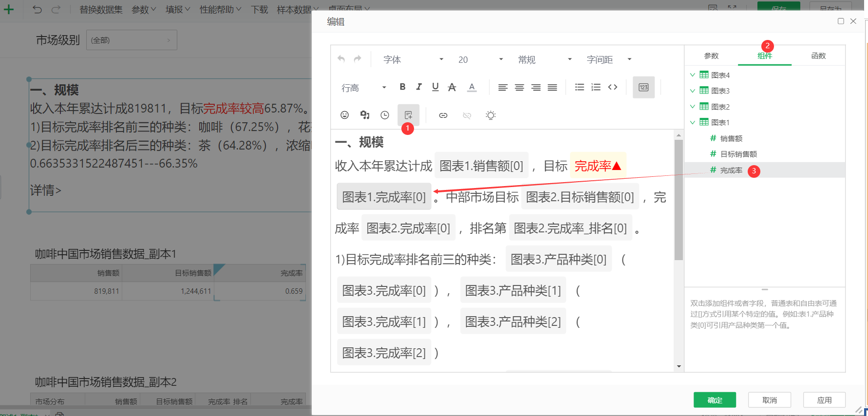Switch to the 组件 tab
Image resolution: width=868 pixels, height=416 pixels.
tap(765, 56)
